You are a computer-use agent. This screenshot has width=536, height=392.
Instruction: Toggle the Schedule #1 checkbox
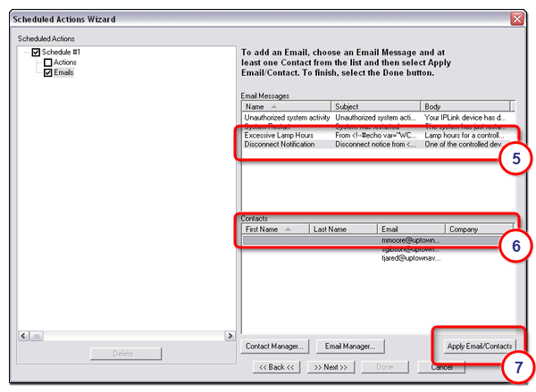(x=37, y=53)
